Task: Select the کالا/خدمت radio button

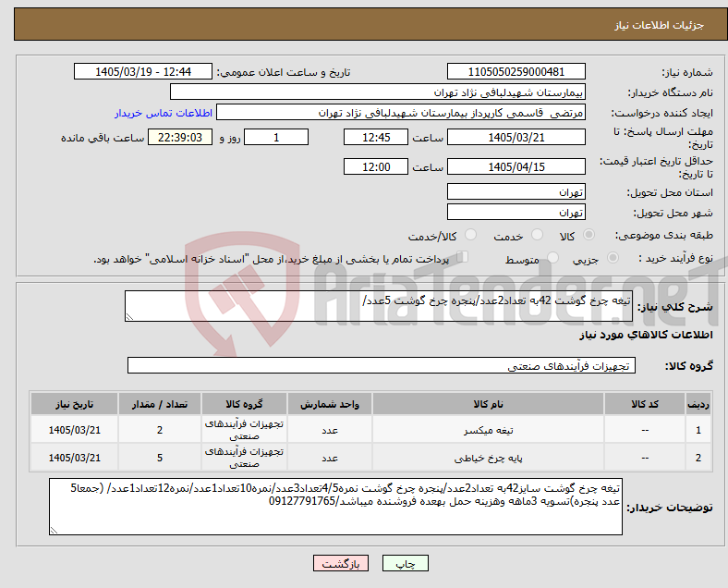Action: (x=471, y=235)
